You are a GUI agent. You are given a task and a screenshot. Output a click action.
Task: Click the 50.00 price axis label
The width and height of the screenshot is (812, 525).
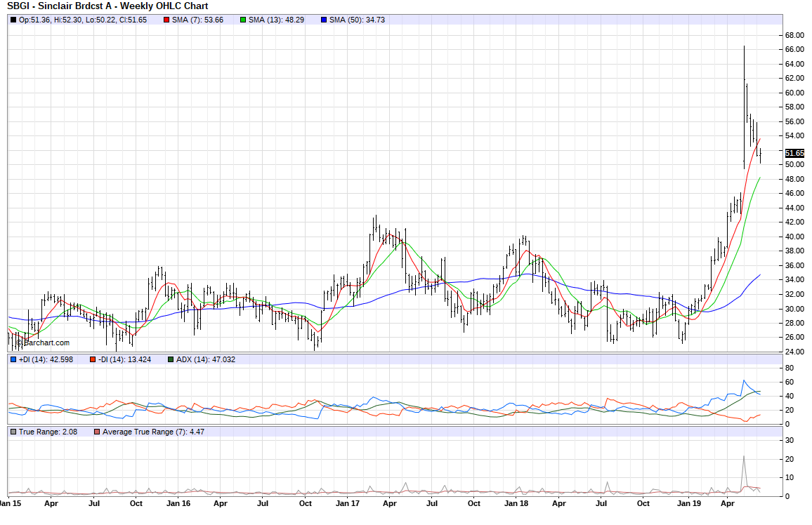794,164
